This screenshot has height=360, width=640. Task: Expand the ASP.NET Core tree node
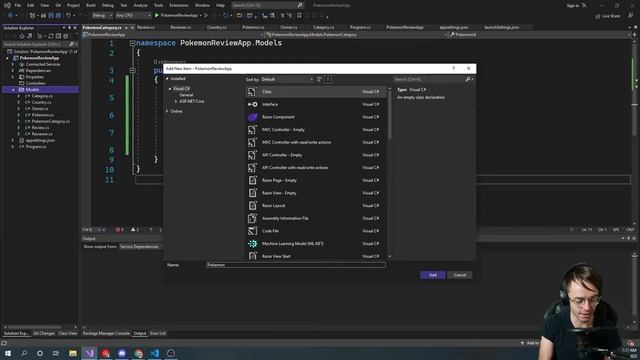click(176, 101)
